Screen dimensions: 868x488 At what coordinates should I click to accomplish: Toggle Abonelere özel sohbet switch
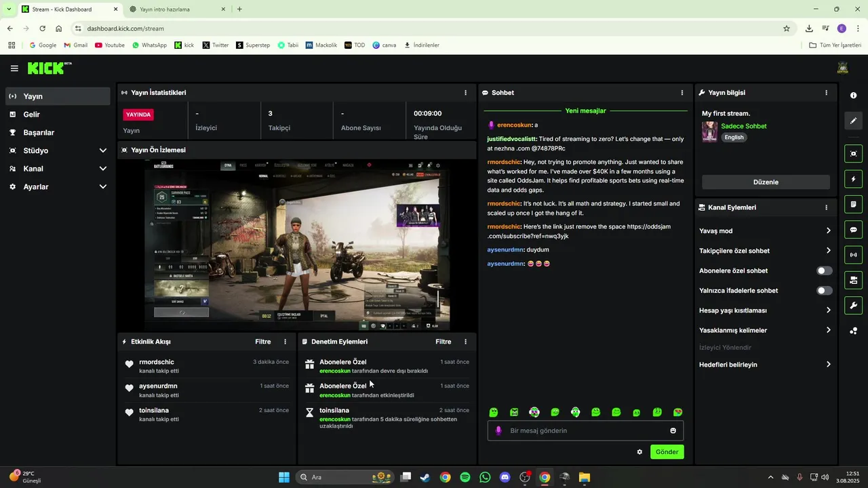824,270
